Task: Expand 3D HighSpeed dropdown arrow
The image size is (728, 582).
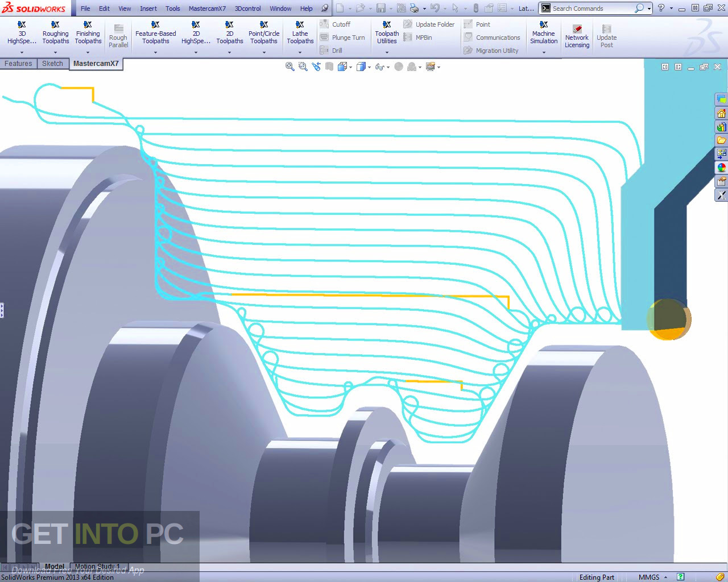Action: (22, 53)
